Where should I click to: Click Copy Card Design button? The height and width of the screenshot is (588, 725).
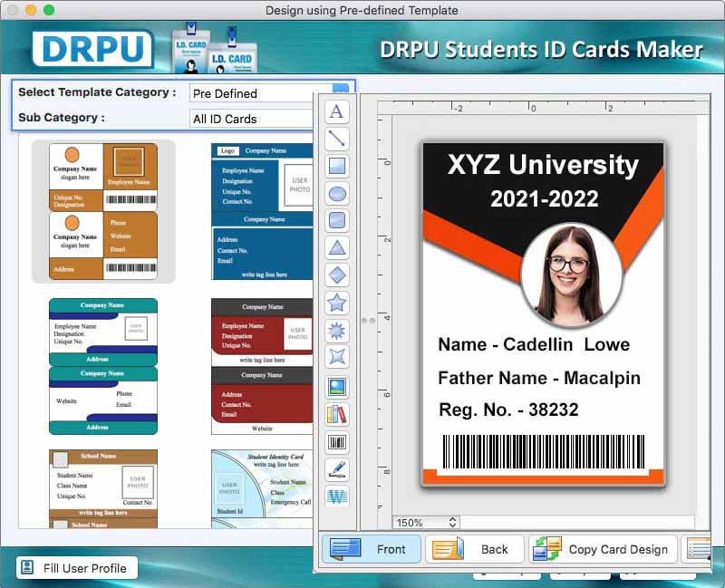tap(603, 549)
